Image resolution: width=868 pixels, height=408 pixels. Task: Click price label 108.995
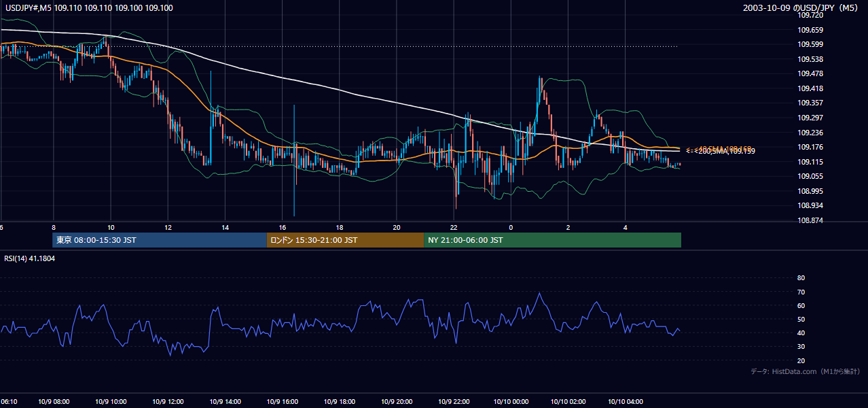[x=810, y=191]
